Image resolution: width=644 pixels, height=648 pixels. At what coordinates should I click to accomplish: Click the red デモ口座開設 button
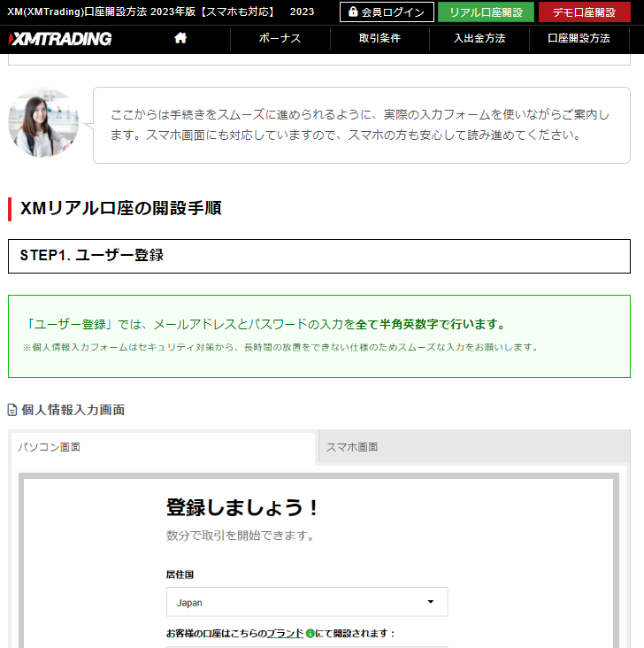click(x=584, y=12)
